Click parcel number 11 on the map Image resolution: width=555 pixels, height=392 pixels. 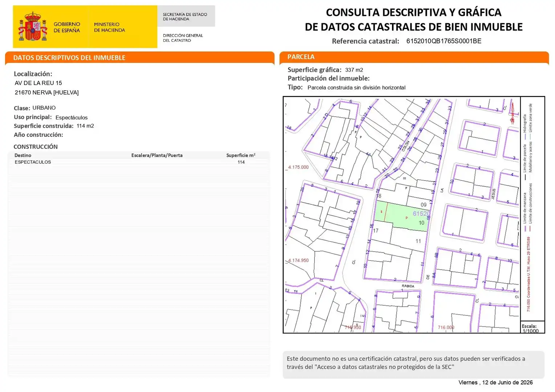pyautogui.click(x=418, y=241)
